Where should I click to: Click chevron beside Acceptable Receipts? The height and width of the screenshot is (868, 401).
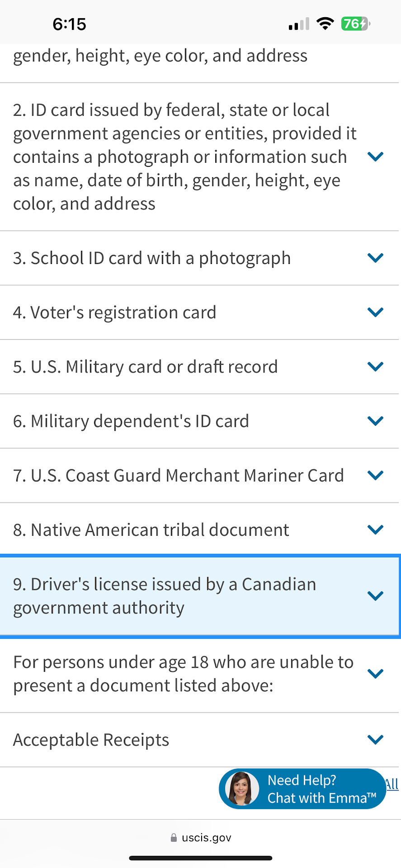pos(375,740)
